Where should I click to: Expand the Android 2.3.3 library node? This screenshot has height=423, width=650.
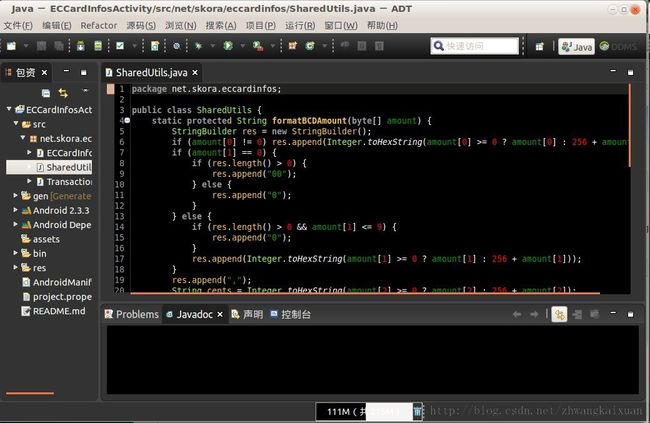(x=16, y=210)
